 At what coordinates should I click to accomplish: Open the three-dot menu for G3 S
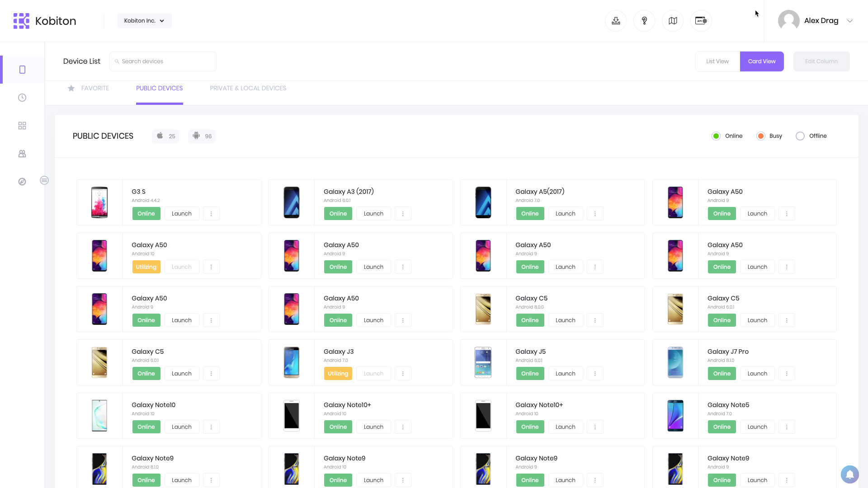click(x=211, y=213)
